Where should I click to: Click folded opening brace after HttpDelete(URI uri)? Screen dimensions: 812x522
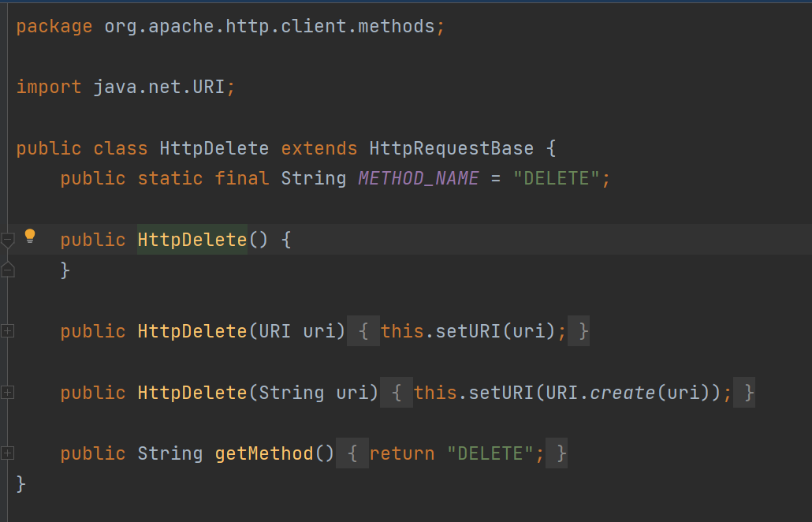click(363, 331)
